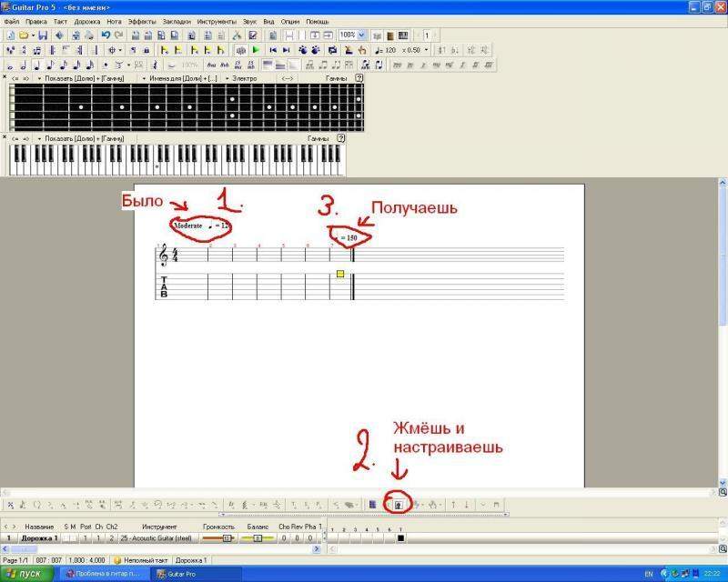Toggle mute checkbox for Дорожка 1
Viewport: 728px width, 582px height.
73,538
